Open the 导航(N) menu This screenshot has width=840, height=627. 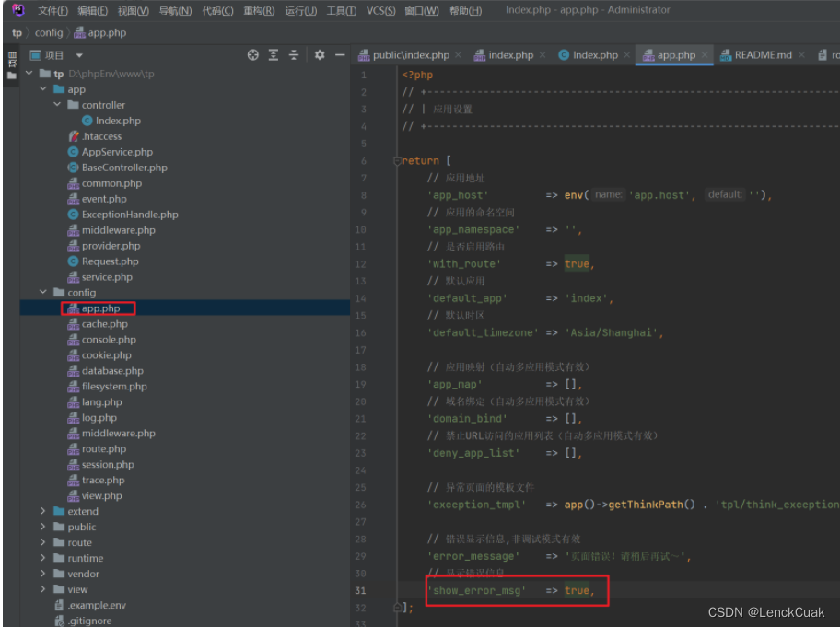click(175, 10)
